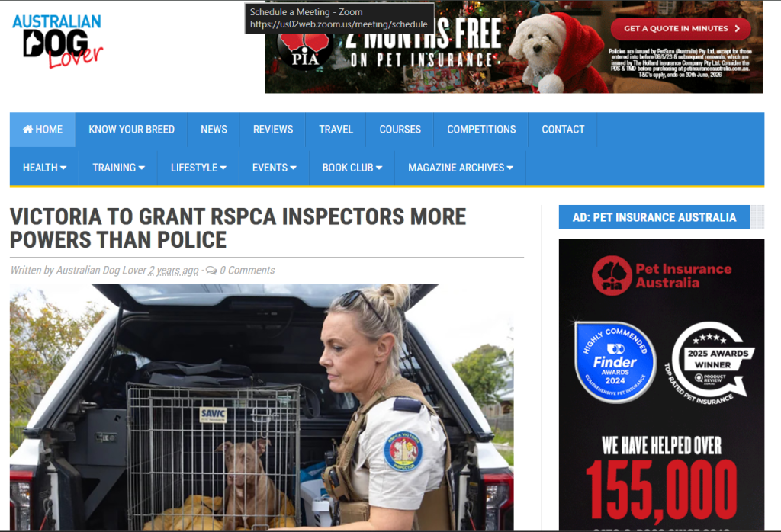The image size is (781, 532).
Task: Click the HOME house icon
Action: [x=28, y=130]
